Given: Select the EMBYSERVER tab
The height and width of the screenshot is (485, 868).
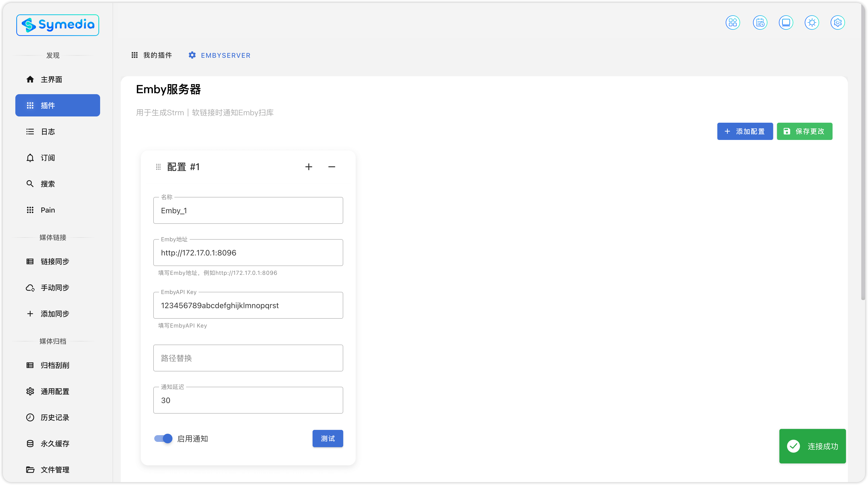Looking at the screenshot, I should pyautogui.click(x=219, y=55).
